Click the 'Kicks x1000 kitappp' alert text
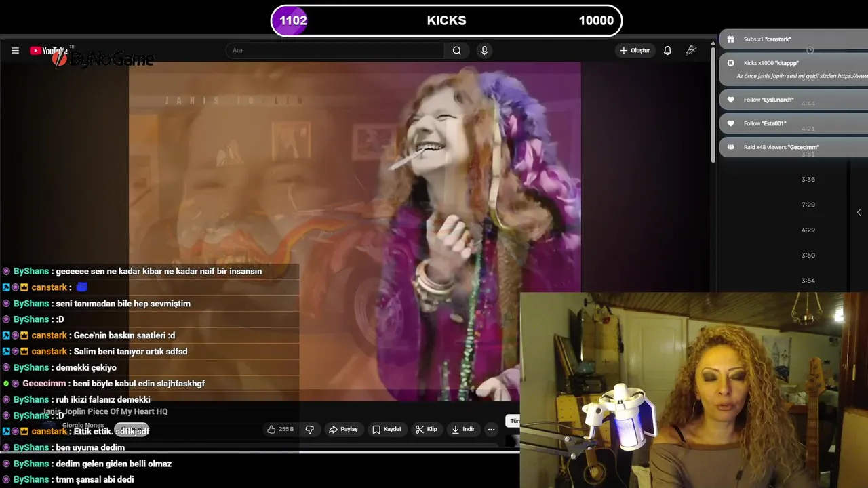The image size is (868, 488). tap(772, 63)
